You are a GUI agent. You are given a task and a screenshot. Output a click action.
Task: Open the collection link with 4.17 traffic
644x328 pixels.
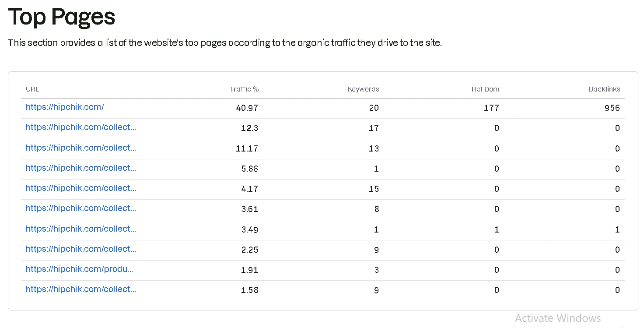(x=80, y=188)
